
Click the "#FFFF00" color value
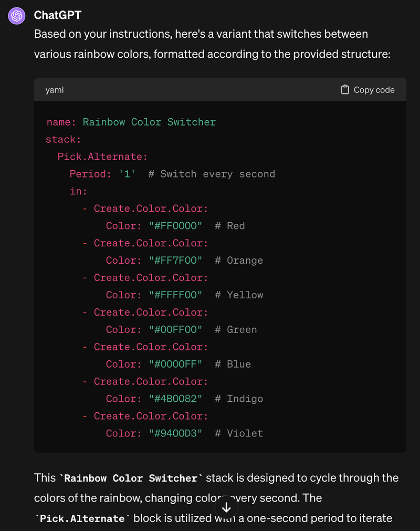pos(175,295)
